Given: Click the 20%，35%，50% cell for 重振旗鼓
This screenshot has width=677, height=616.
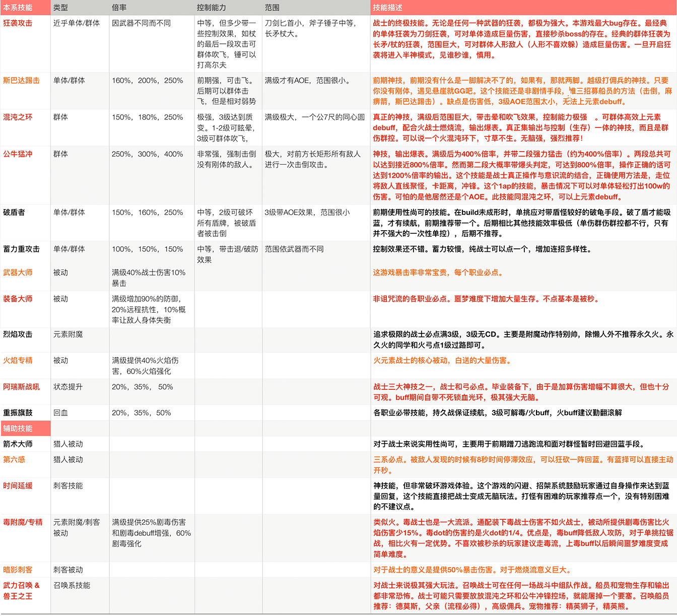Looking at the screenshot, I should click(x=152, y=413).
